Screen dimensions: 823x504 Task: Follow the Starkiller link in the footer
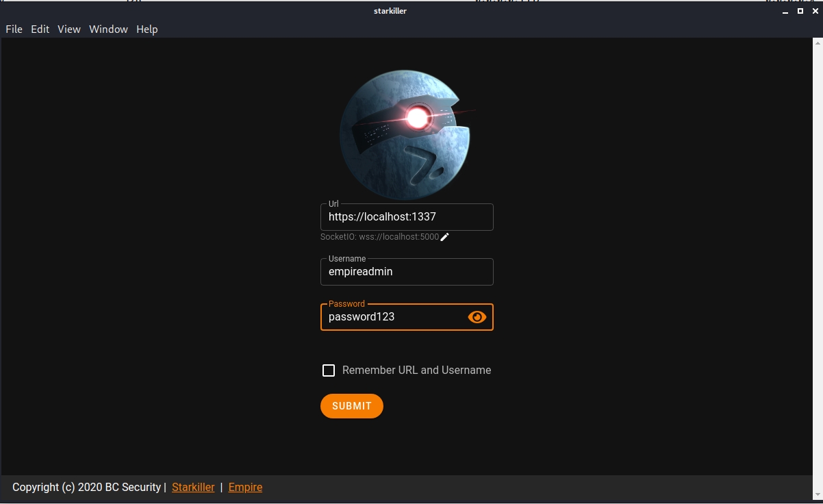tap(193, 488)
